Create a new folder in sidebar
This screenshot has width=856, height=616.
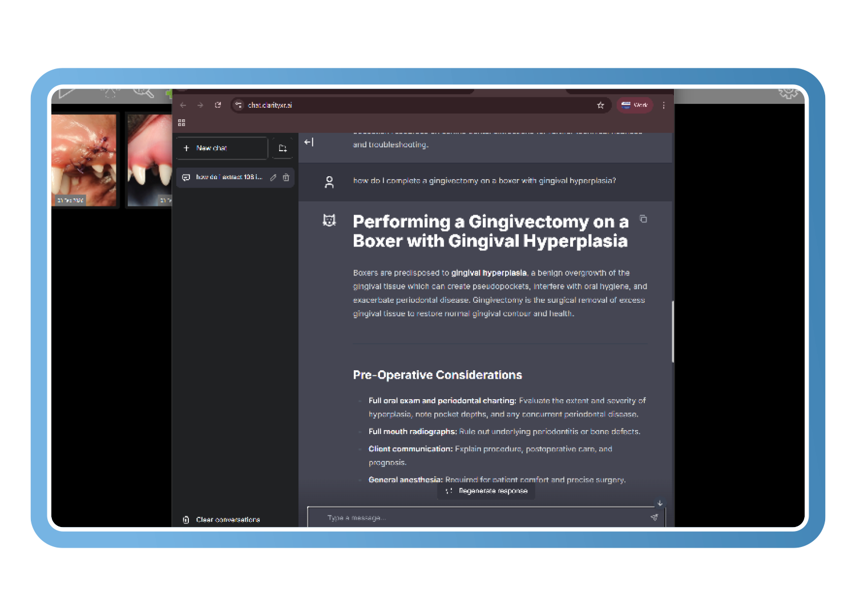[x=282, y=148]
